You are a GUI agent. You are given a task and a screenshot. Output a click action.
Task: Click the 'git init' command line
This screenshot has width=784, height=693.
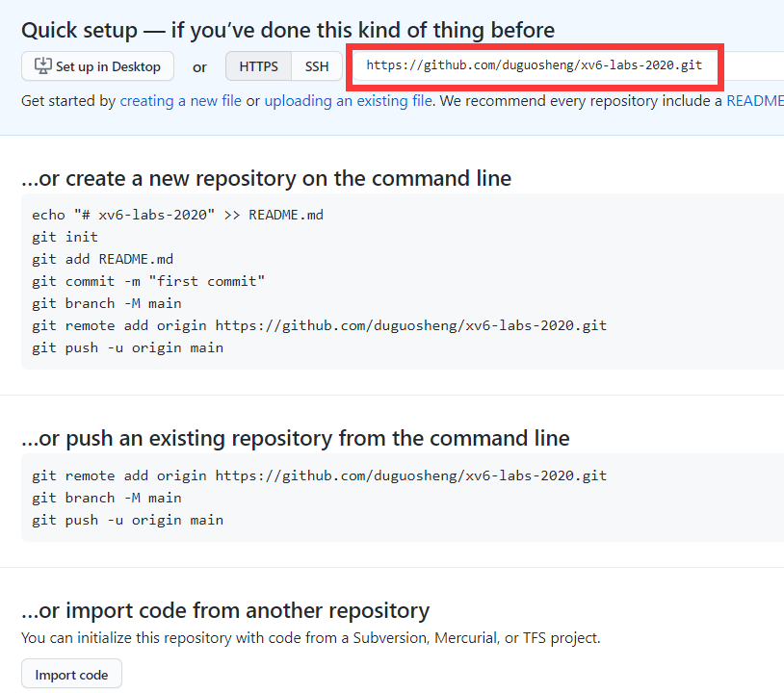(65, 237)
